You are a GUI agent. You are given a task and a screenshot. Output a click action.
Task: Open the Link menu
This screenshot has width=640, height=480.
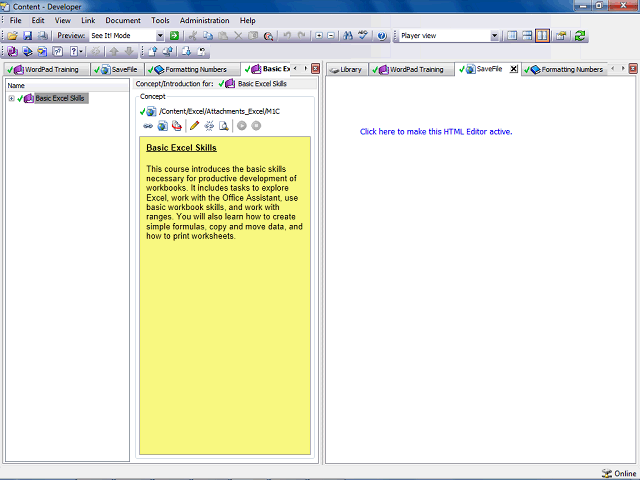click(x=88, y=20)
